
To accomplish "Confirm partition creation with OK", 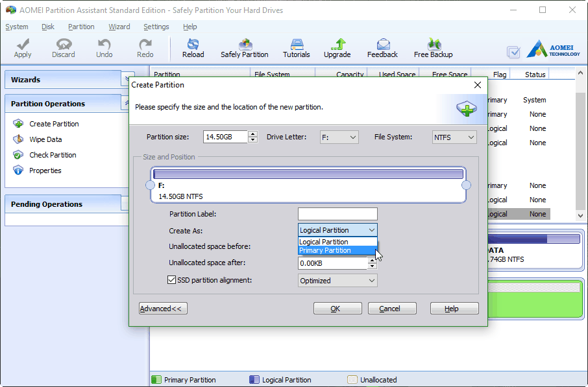I will click(x=337, y=308).
